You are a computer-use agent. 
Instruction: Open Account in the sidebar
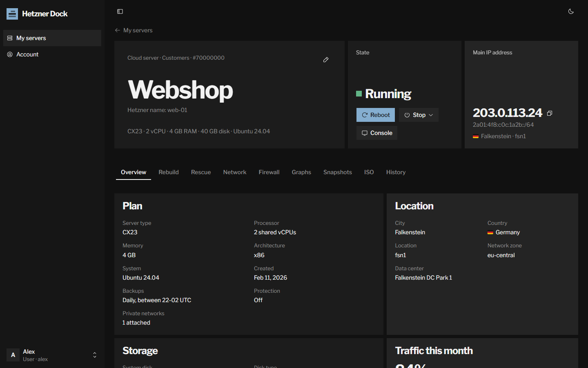[52, 54]
